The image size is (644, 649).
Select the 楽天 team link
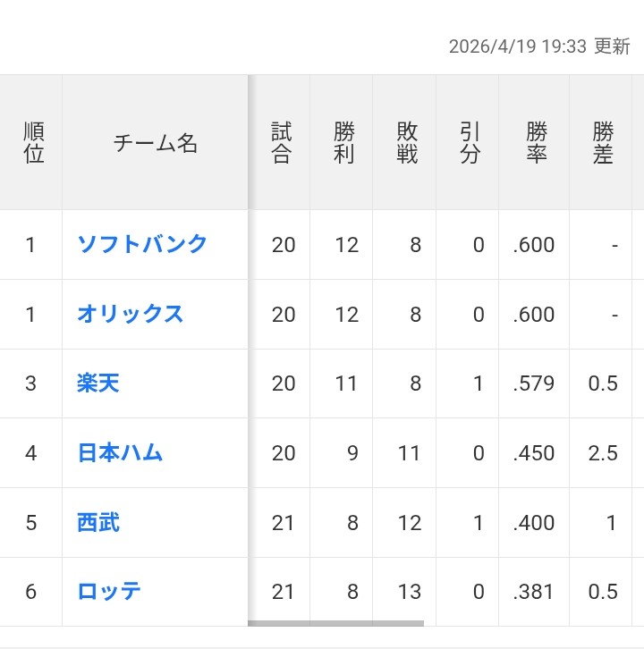[x=98, y=383]
